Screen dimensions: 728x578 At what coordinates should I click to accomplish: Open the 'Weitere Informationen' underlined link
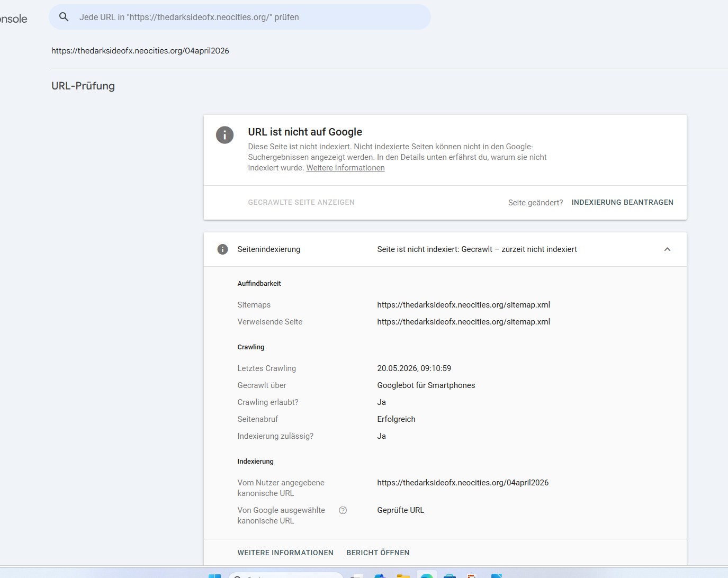click(345, 168)
